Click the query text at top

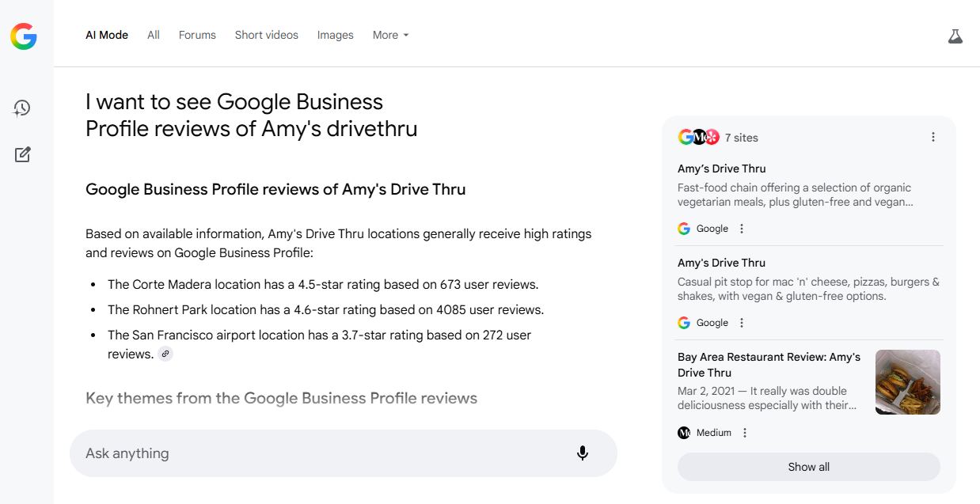(x=251, y=115)
